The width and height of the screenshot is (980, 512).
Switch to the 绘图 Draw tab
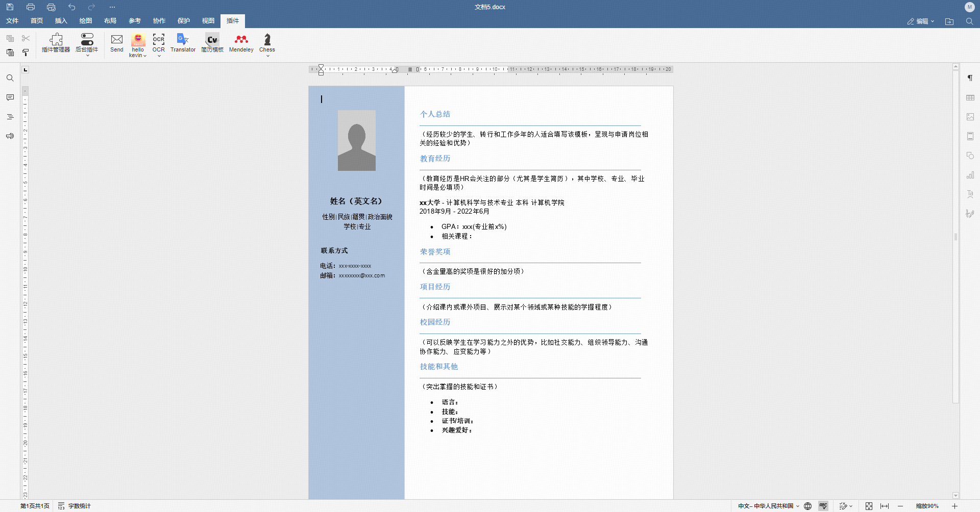click(x=86, y=21)
